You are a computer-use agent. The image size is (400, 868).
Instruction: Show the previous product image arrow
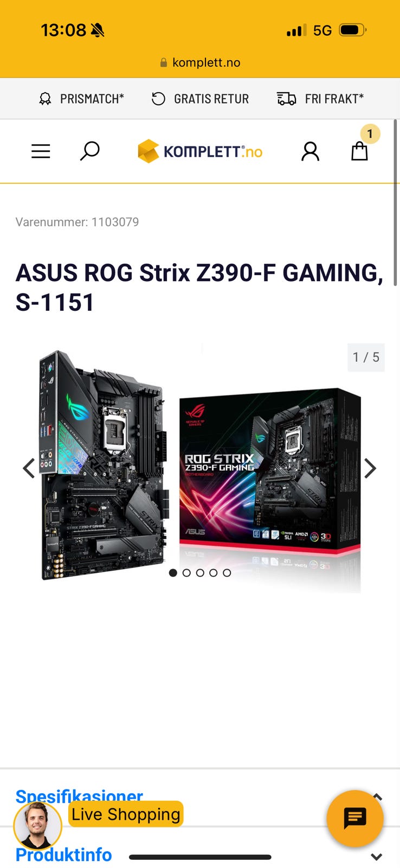coord(29,468)
